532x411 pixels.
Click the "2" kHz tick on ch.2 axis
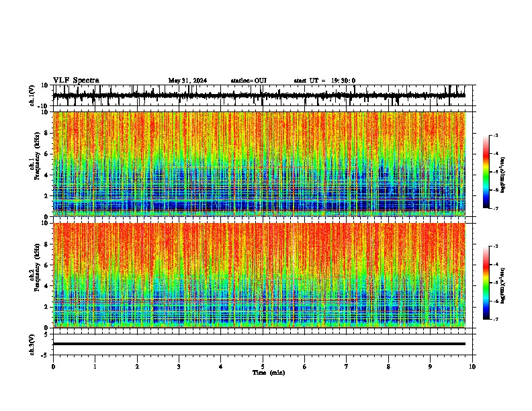point(46,307)
